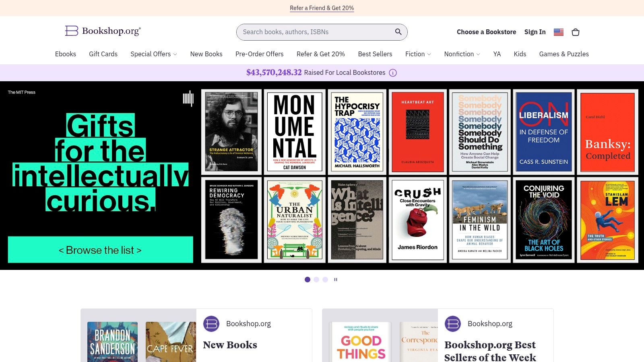This screenshot has height=362, width=644.
Task: Select the second carousel dot indicator
Action: (x=316, y=279)
